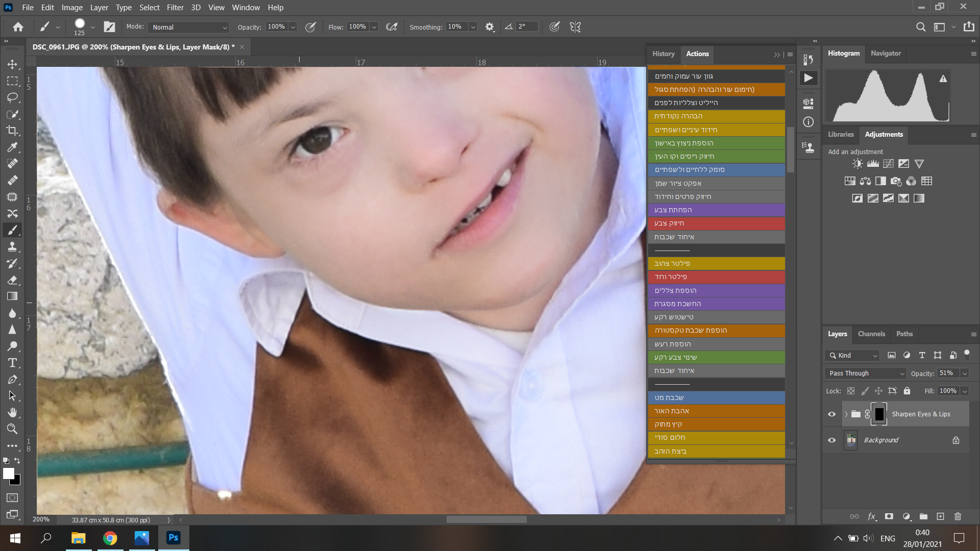Open the Filter menu
This screenshot has height=551, width=980.
[175, 7]
